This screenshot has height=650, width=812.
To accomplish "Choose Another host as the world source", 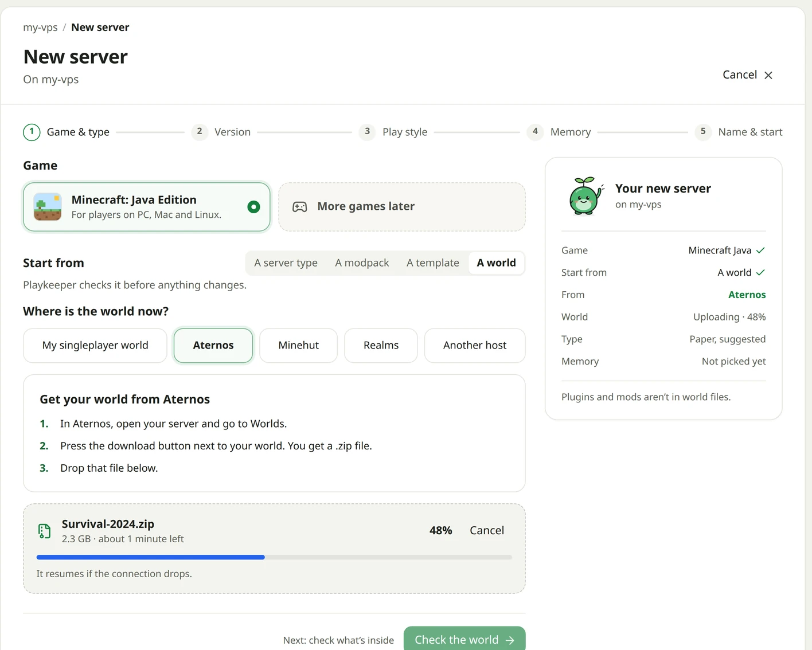I will (475, 346).
